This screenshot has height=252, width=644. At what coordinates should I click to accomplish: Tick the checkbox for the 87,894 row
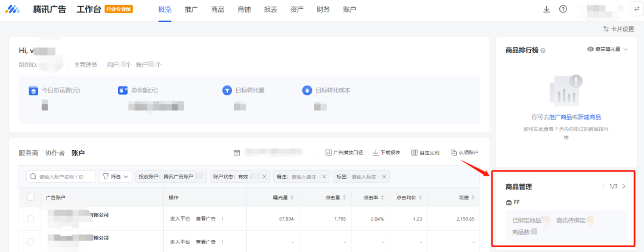point(31,219)
